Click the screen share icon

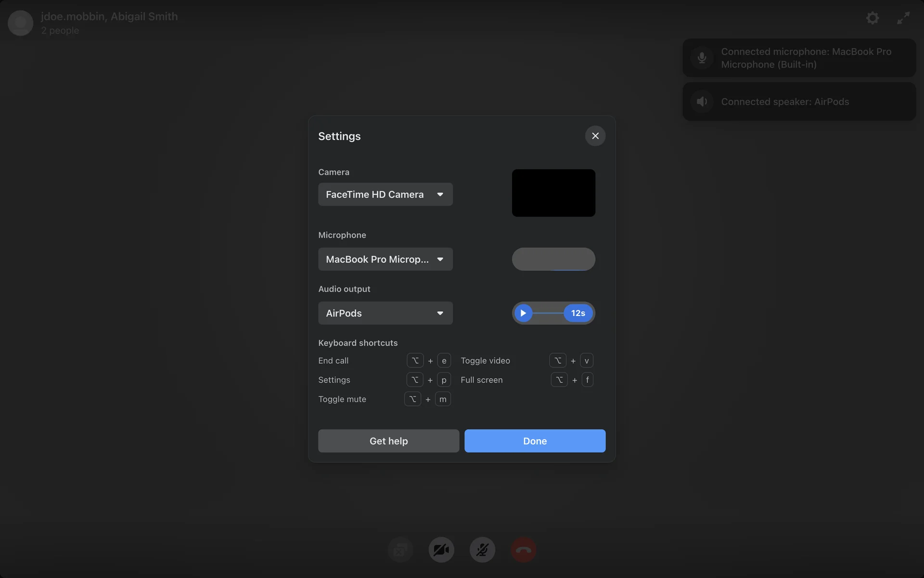(x=400, y=550)
